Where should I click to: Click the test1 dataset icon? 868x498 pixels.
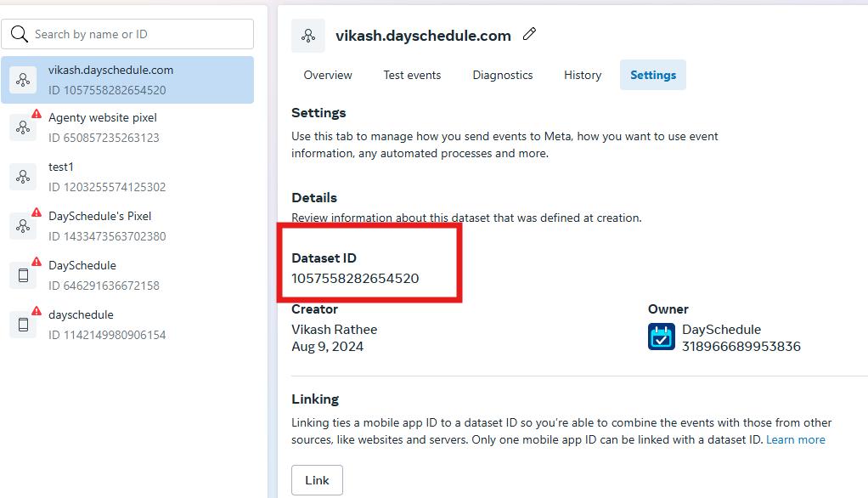point(23,177)
